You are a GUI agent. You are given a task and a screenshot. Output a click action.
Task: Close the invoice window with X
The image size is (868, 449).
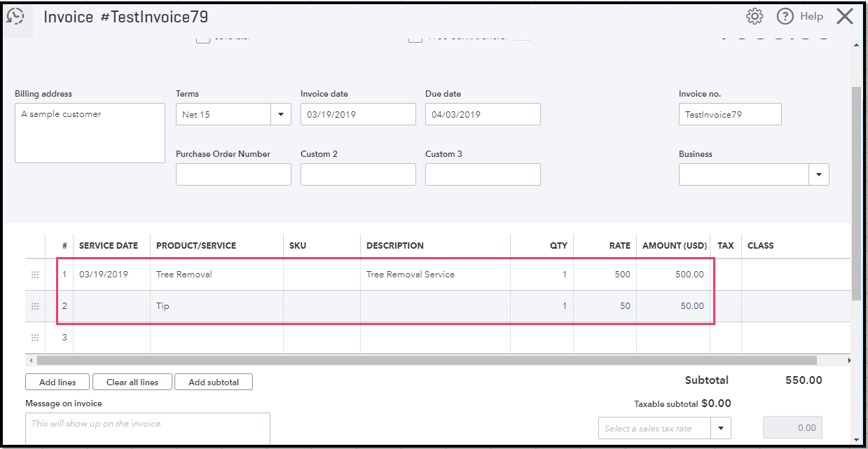pos(845,16)
